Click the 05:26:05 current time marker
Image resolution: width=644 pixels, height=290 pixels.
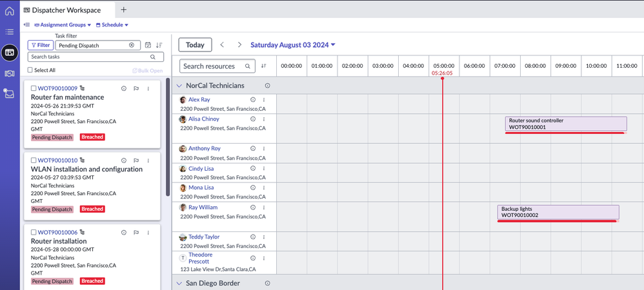[442, 73]
